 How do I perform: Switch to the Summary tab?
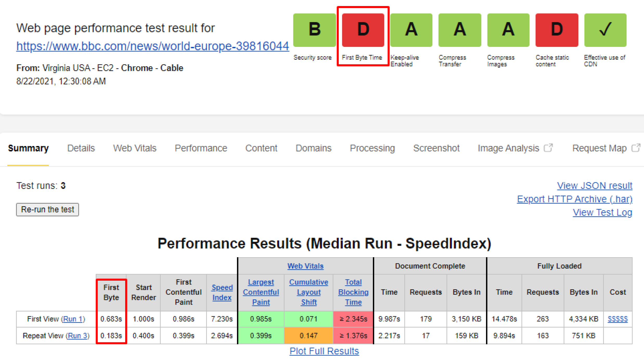28,148
